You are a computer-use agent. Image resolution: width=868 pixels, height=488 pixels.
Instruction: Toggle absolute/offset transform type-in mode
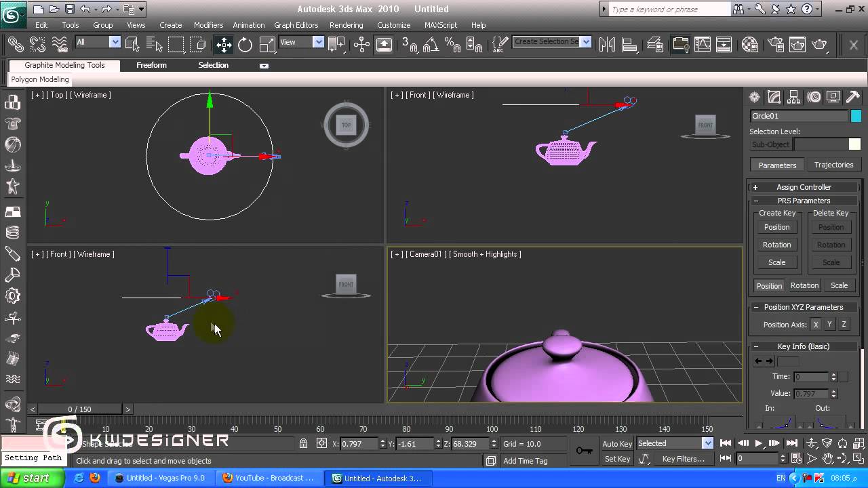tap(321, 444)
